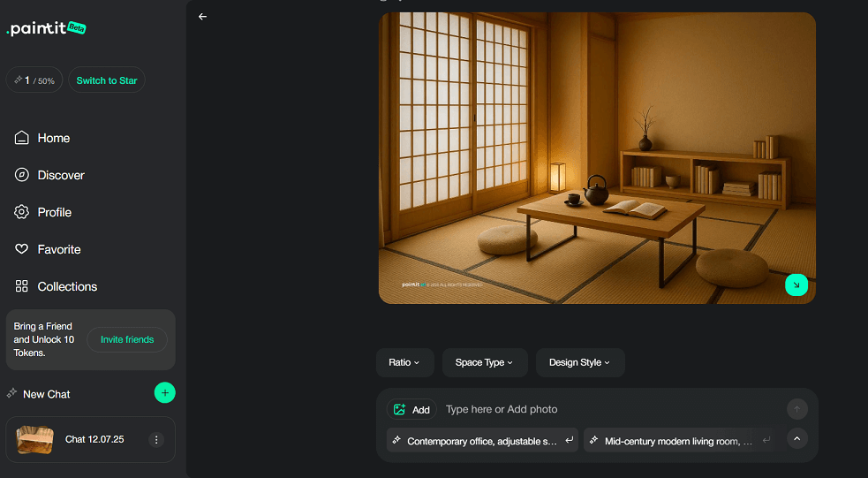Open the Discover page
This screenshot has width=868, height=478.
(60, 175)
